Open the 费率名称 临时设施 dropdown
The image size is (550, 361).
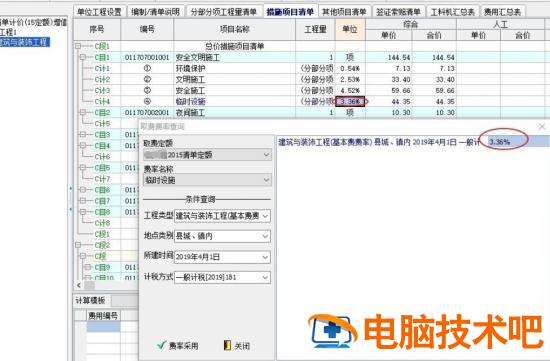(x=207, y=180)
